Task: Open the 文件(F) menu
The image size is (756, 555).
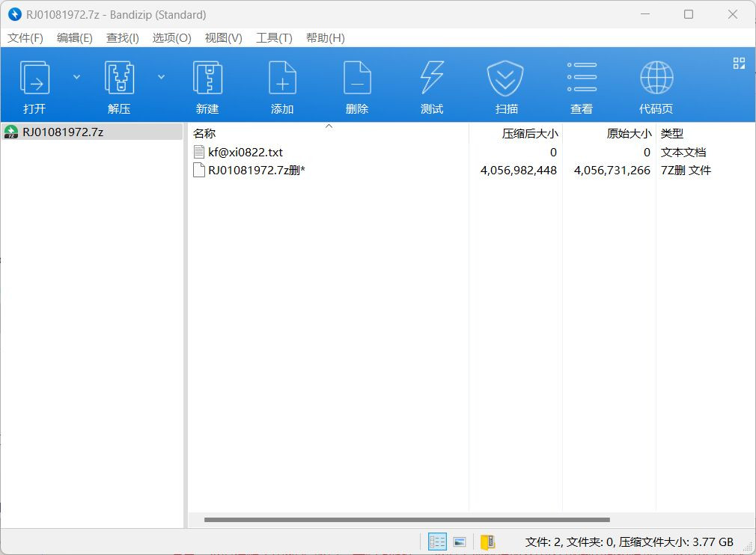Action: pos(25,38)
